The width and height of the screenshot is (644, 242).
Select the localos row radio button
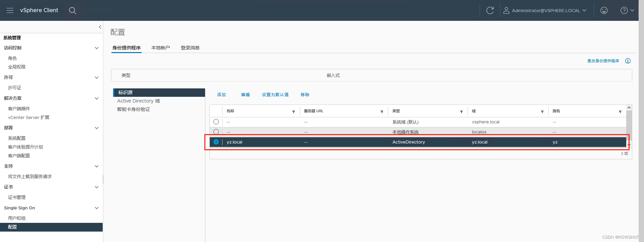pyautogui.click(x=216, y=132)
